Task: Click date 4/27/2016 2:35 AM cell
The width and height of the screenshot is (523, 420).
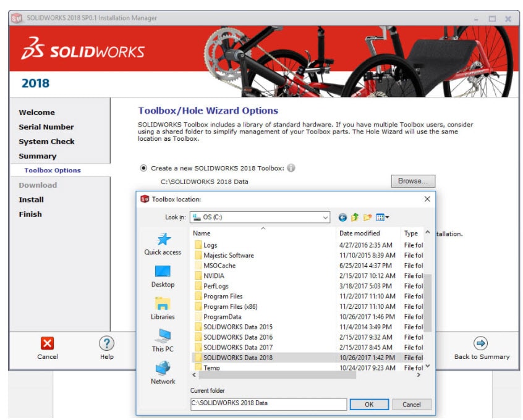Action: 366,245
